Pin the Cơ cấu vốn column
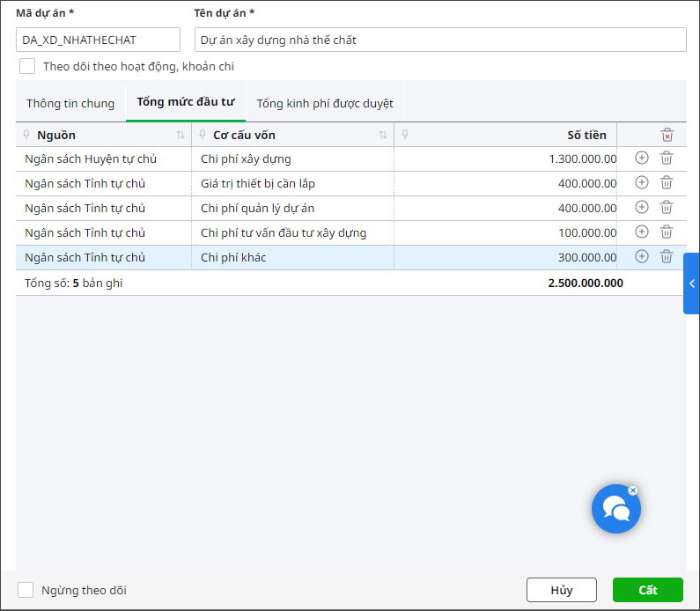Screen dimensions: 700x611 [203, 135]
